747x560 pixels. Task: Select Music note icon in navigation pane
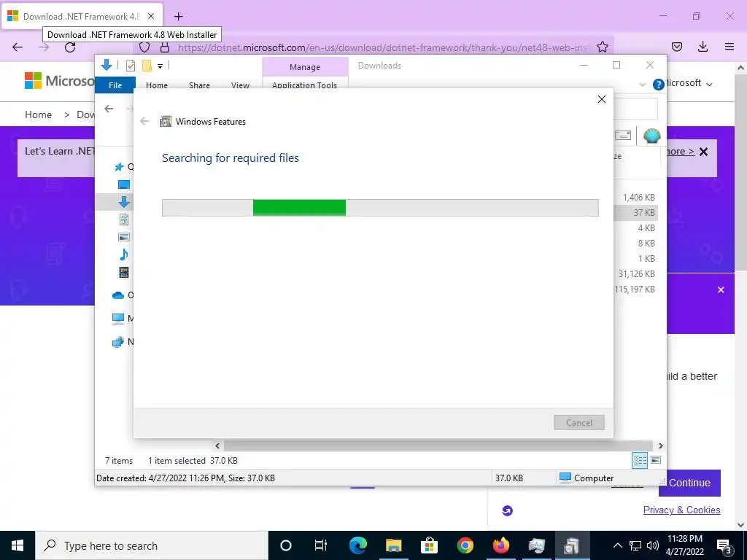[x=124, y=254]
